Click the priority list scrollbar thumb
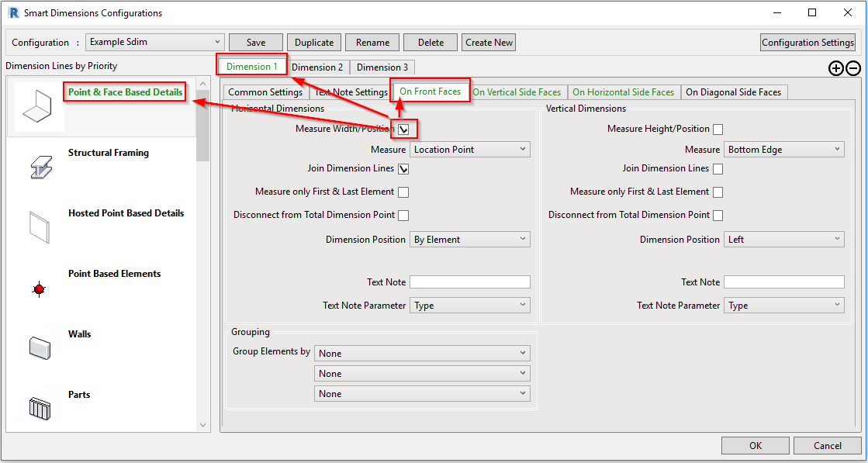The height and width of the screenshot is (463, 868). [202, 126]
